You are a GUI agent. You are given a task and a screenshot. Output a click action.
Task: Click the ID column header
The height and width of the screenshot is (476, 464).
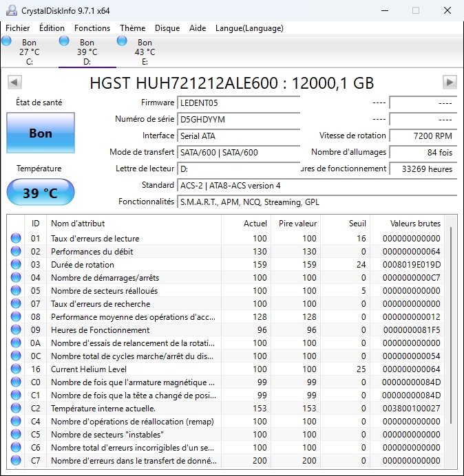pos(35,224)
